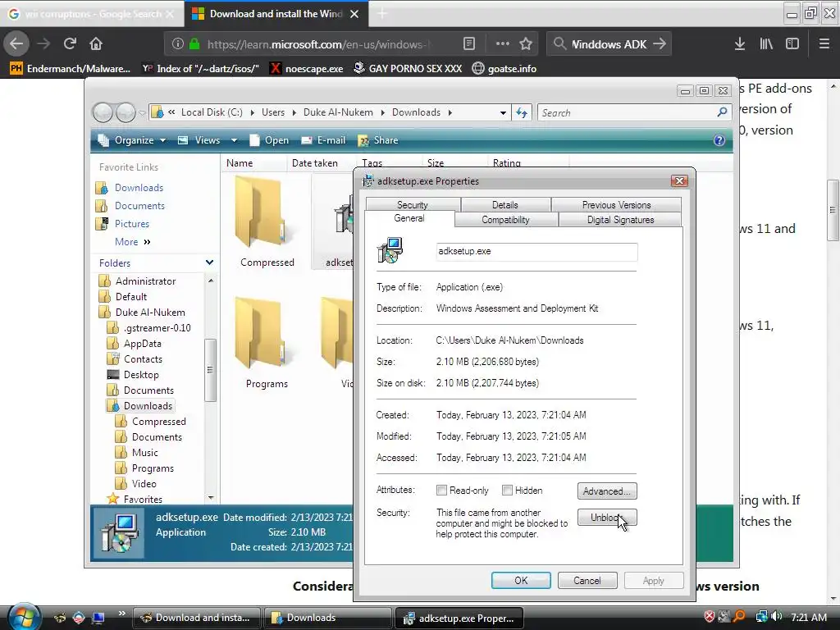Open the browser hamburger menu
The width and height of the screenshot is (840, 630).
pyautogui.click(x=824, y=44)
